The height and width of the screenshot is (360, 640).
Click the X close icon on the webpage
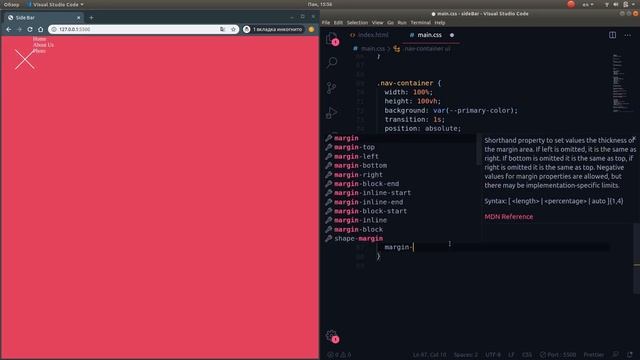click(x=25, y=60)
